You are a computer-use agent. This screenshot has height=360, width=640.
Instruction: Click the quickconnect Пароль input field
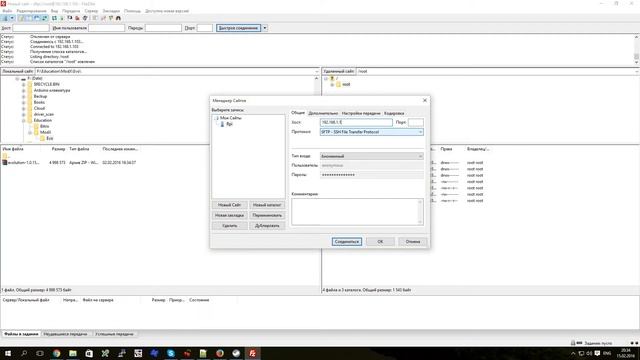pyautogui.click(x=163, y=28)
